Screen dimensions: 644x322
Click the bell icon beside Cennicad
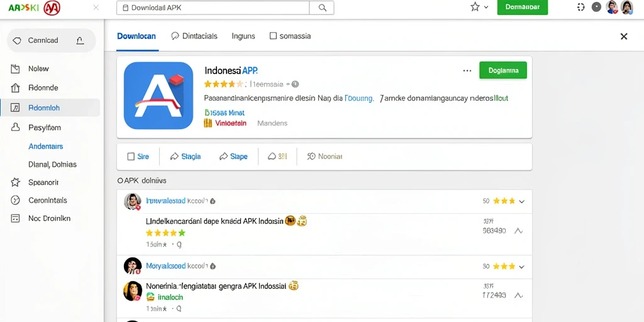(80, 40)
